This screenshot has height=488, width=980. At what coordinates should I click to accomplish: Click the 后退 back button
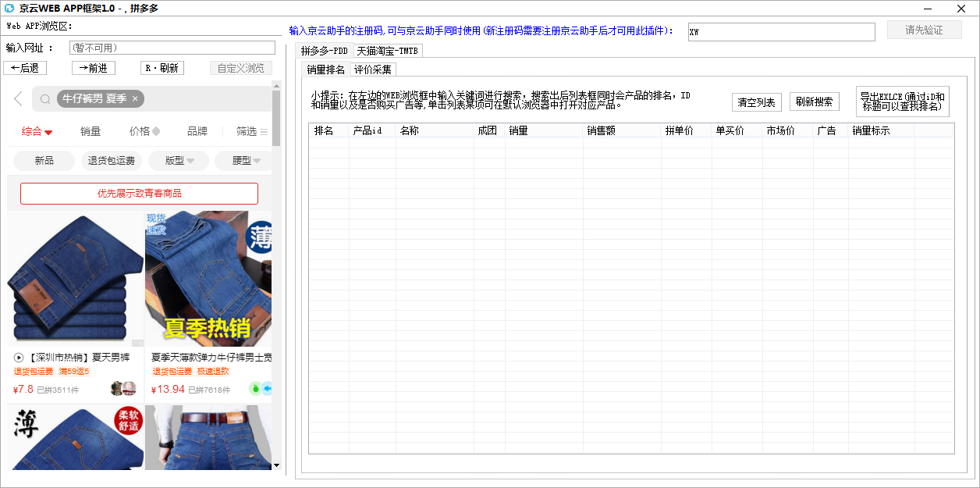point(25,68)
